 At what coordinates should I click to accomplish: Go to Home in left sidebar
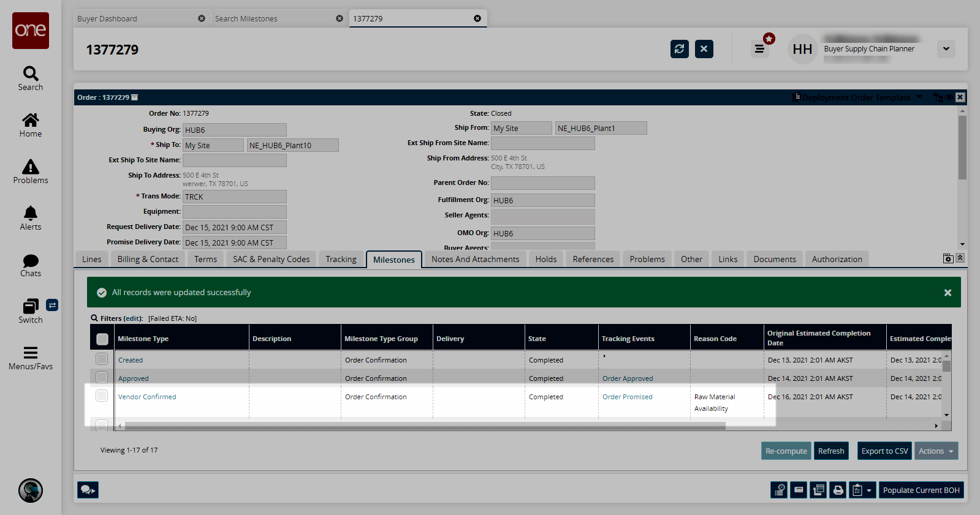(31, 121)
